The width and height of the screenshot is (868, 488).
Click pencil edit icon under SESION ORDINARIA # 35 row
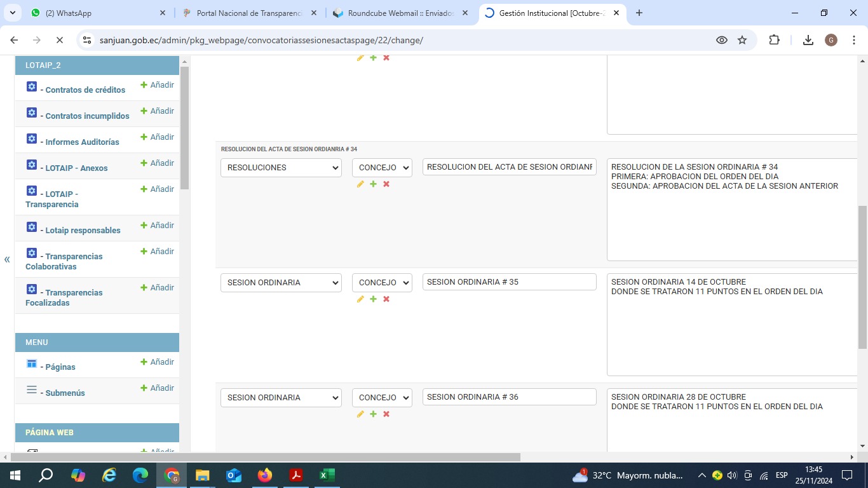coord(360,299)
